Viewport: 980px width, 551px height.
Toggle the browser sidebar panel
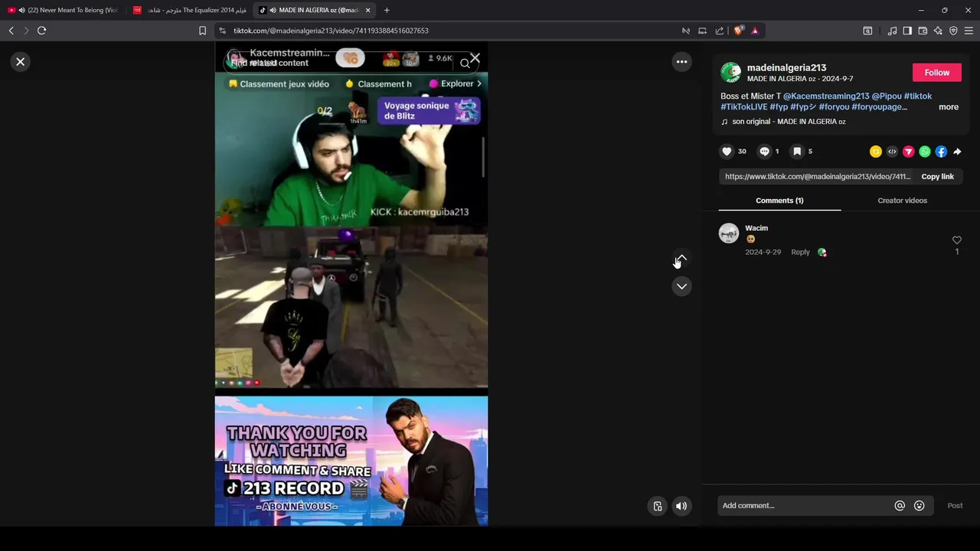(x=907, y=31)
